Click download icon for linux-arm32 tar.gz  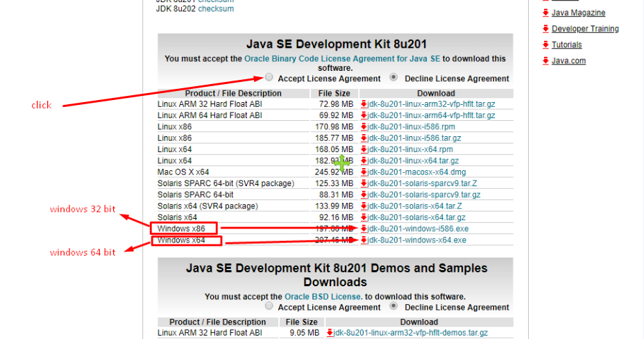click(364, 104)
